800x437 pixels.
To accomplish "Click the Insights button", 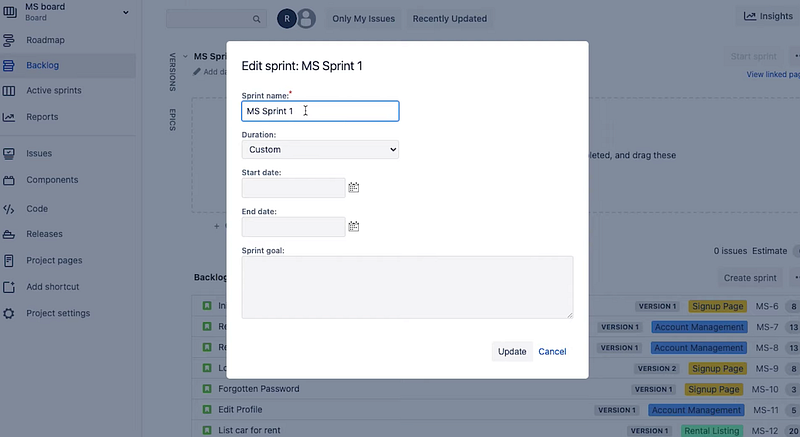I will point(768,16).
